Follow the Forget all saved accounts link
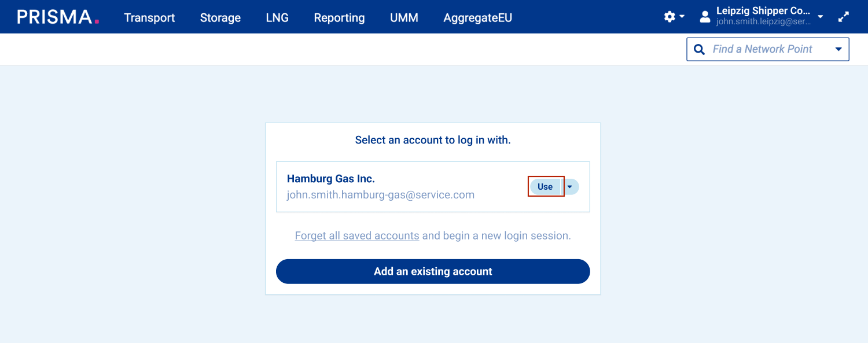Screen dimensions: 868x343 pyautogui.click(x=357, y=236)
